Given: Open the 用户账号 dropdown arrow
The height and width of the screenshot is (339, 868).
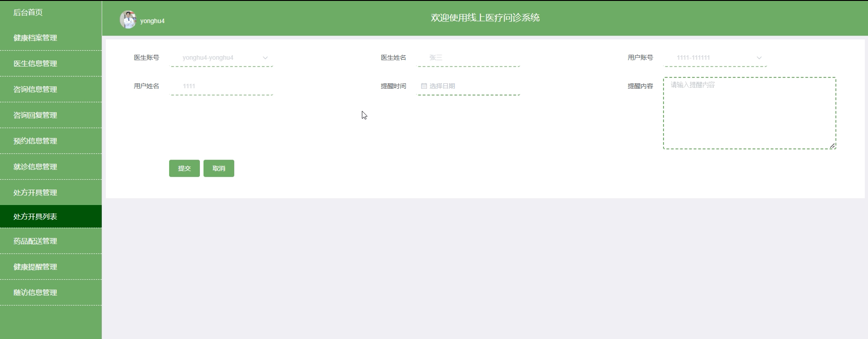Looking at the screenshot, I should (x=759, y=58).
